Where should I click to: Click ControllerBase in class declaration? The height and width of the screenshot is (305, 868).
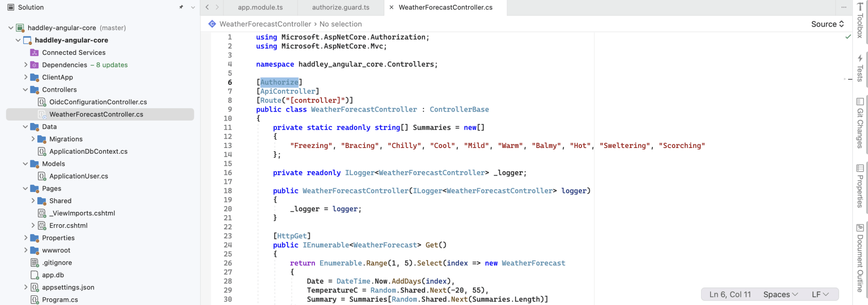coord(459,109)
